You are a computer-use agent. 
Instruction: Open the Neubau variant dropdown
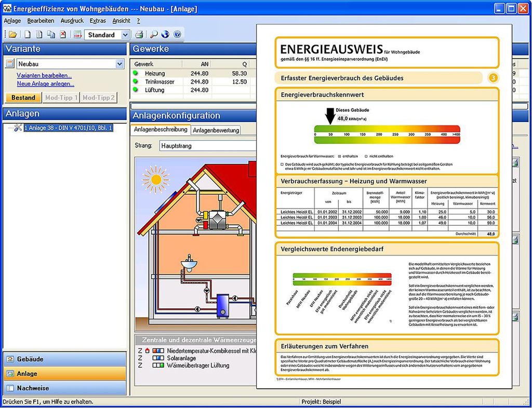(x=119, y=64)
